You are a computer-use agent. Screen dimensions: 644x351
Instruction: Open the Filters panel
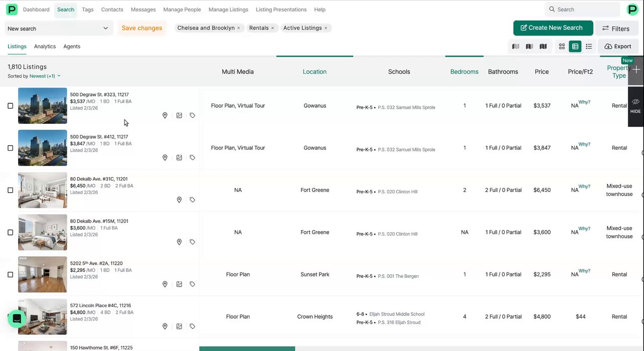[x=616, y=29]
